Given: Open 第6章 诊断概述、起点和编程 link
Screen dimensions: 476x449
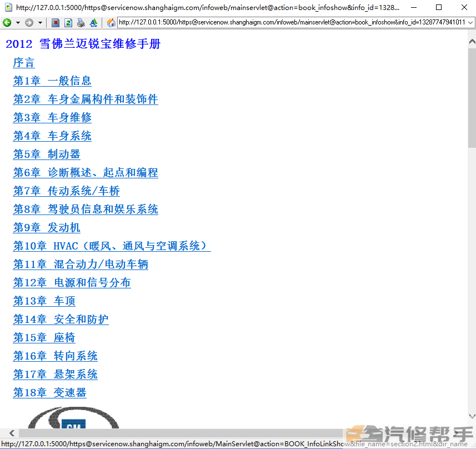Looking at the screenshot, I should pos(86,173).
